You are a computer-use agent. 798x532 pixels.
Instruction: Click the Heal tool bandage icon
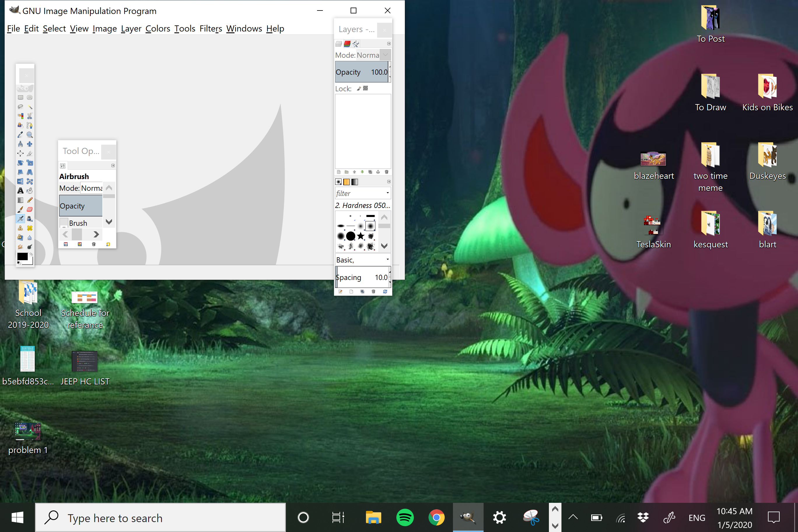(x=30, y=228)
